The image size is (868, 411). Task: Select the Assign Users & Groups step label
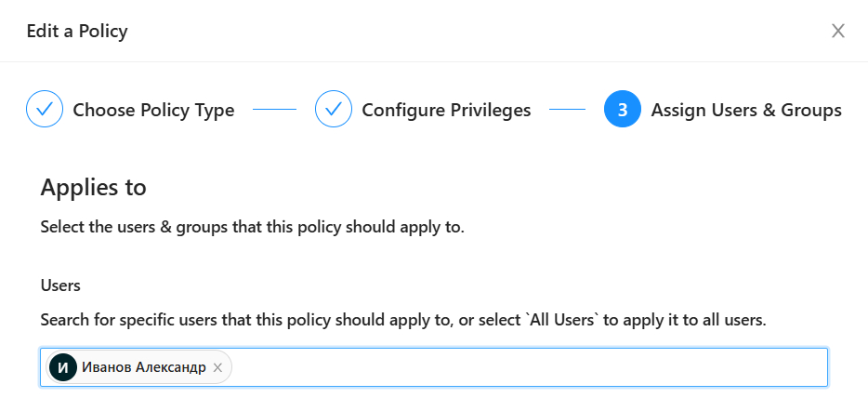(x=746, y=110)
